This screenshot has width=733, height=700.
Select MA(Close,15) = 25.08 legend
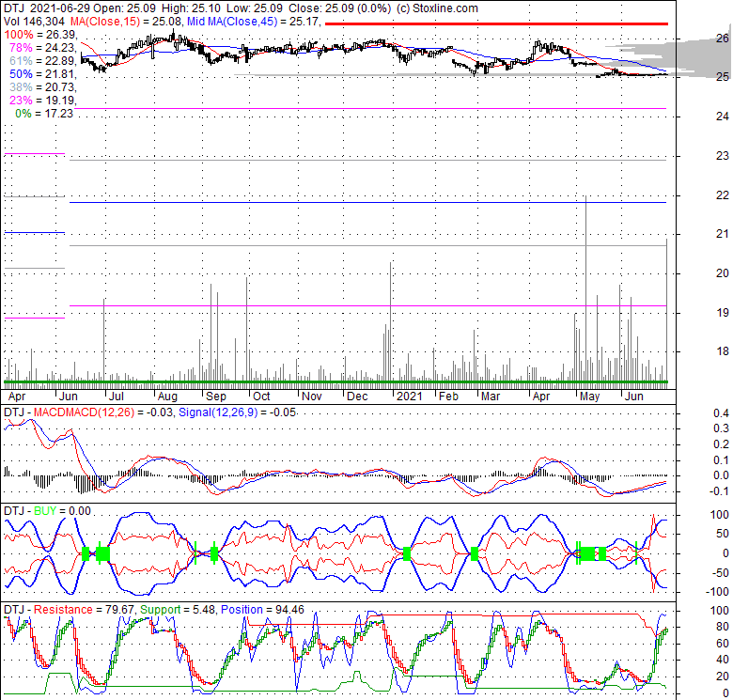pyautogui.click(x=126, y=21)
